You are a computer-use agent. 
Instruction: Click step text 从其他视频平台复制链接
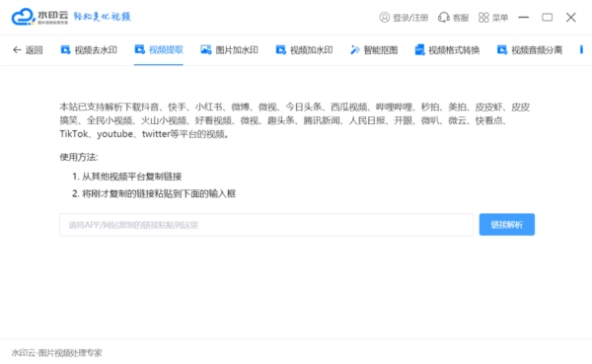pos(132,177)
